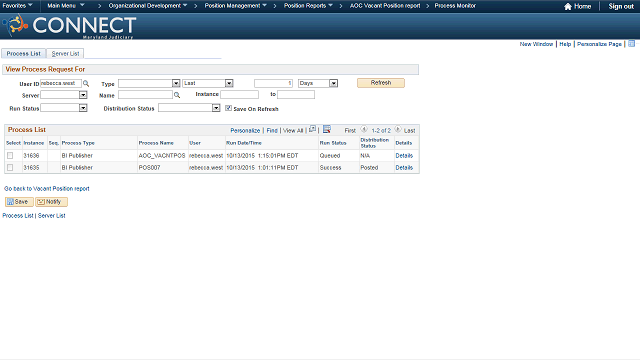Open the Run Status dropdown

click(83, 108)
